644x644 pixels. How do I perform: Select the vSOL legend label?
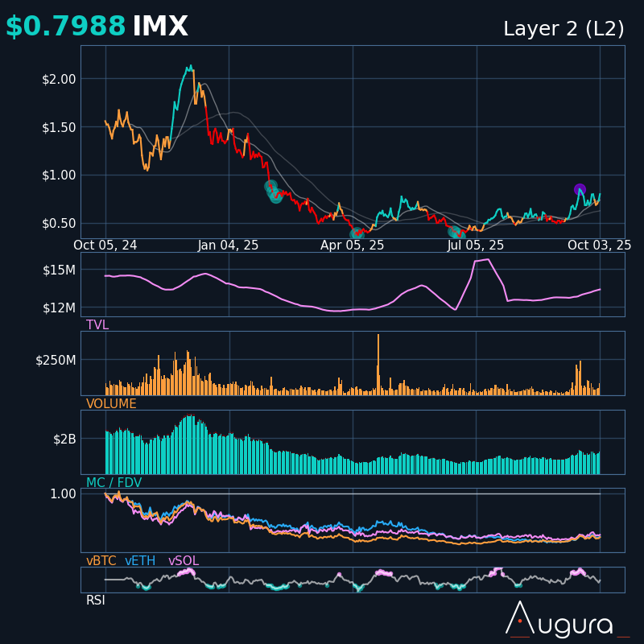183,561
